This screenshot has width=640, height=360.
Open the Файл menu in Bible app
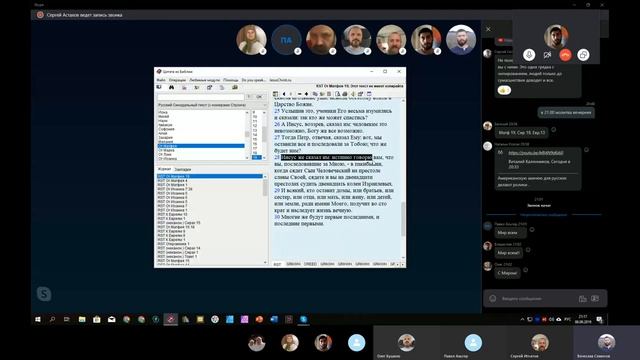tap(161, 80)
